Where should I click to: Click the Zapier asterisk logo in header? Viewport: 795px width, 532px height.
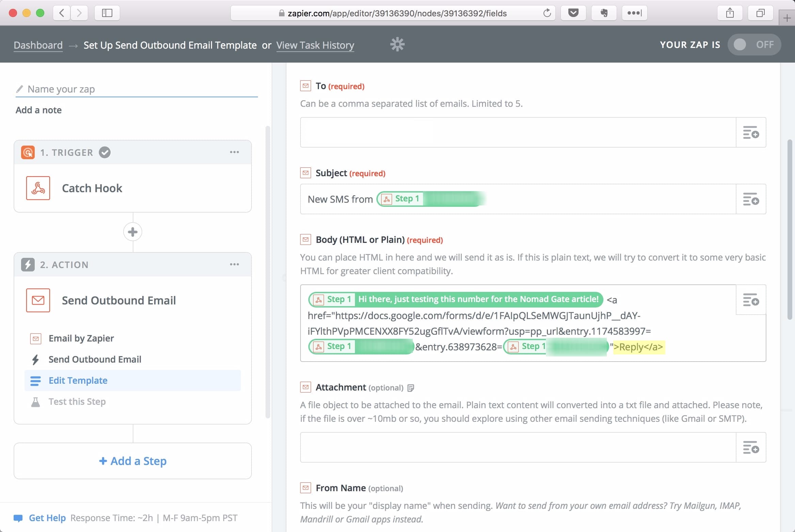click(x=397, y=45)
